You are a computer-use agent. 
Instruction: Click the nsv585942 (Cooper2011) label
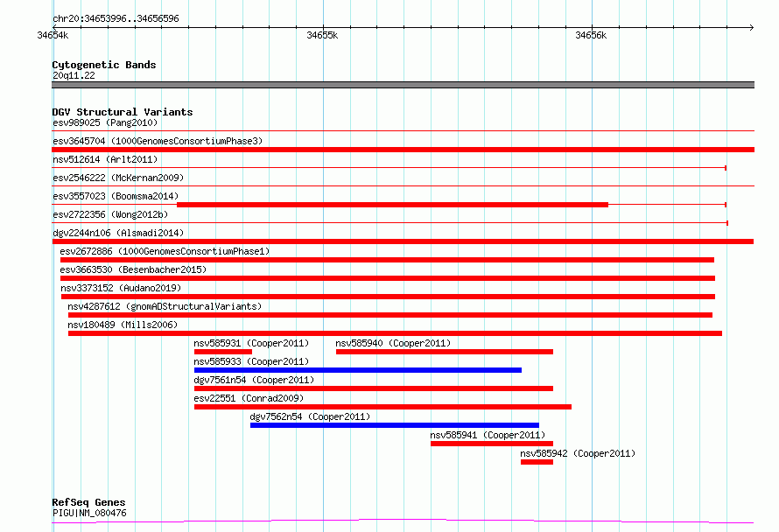click(x=578, y=453)
